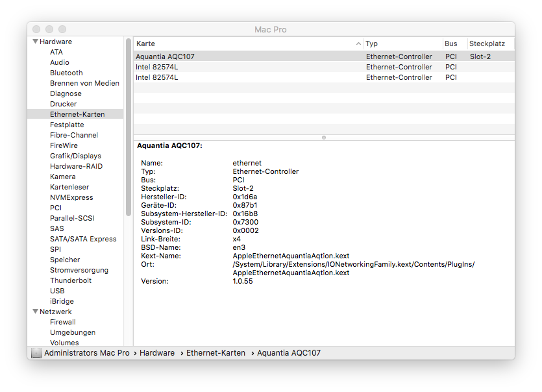Open Thunderbolt information
The image size is (542, 392).
click(71, 280)
